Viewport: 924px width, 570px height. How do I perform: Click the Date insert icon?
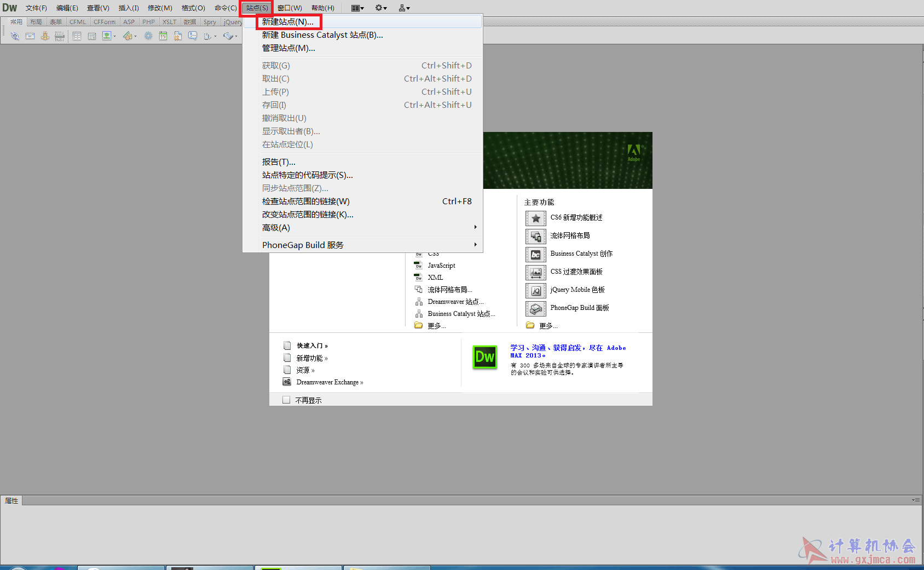[x=163, y=36]
